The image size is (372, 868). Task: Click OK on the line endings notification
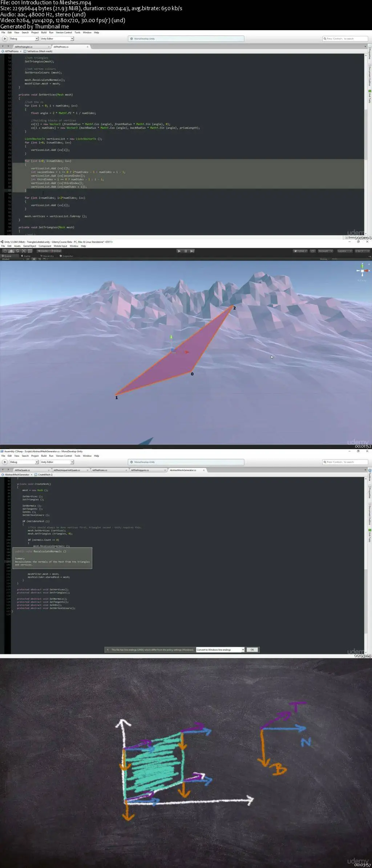point(252,649)
